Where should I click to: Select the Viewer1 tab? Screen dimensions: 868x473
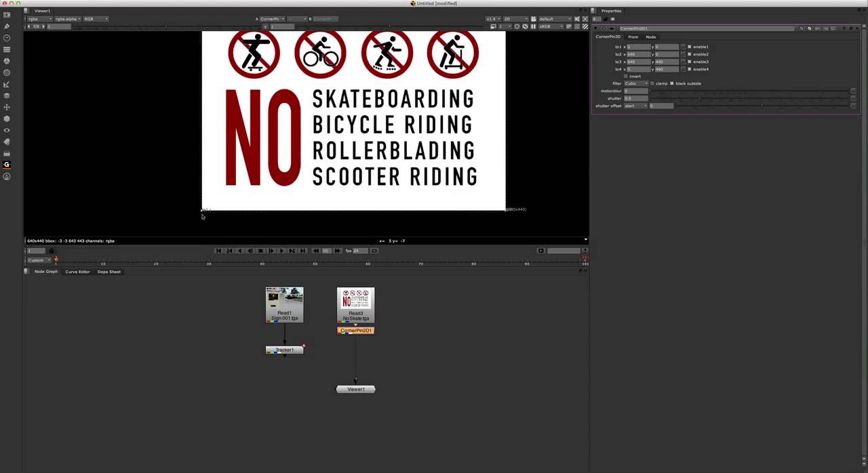42,11
